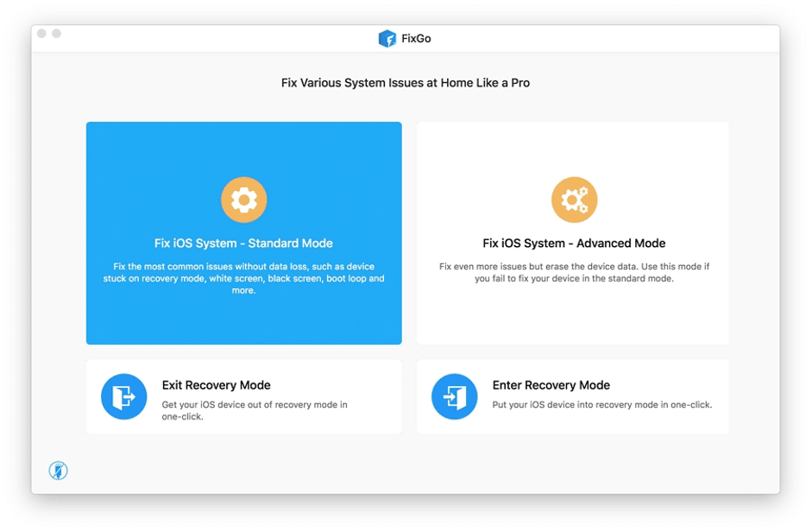The image size is (812, 532).
Task: Minimize the FixGo window
Action: 57,33
